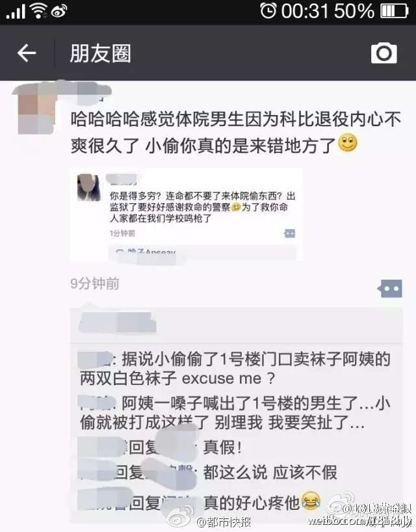Open the embedded screenshot image in post
The height and width of the screenshot is (532, 416).
[186, 214]
